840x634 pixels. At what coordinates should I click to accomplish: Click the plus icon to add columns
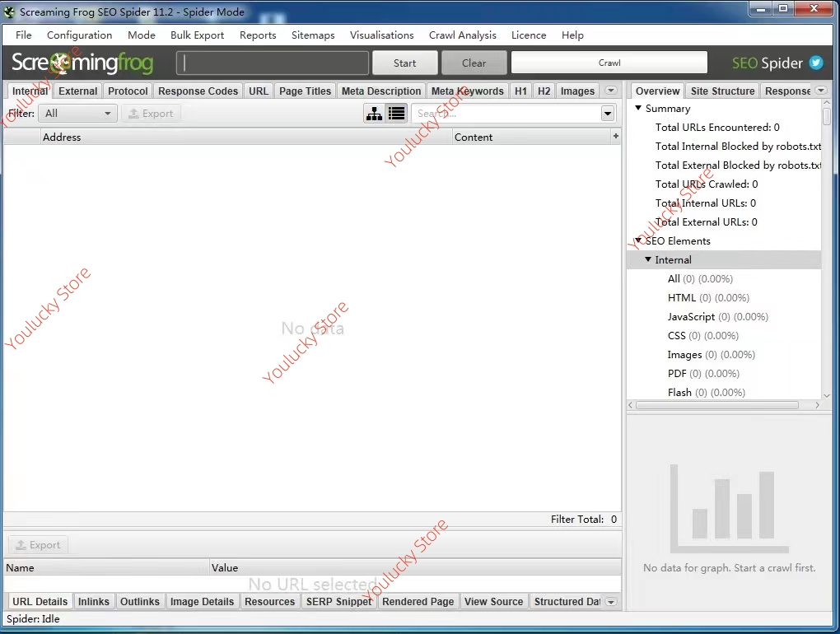(x=615, y=137)
